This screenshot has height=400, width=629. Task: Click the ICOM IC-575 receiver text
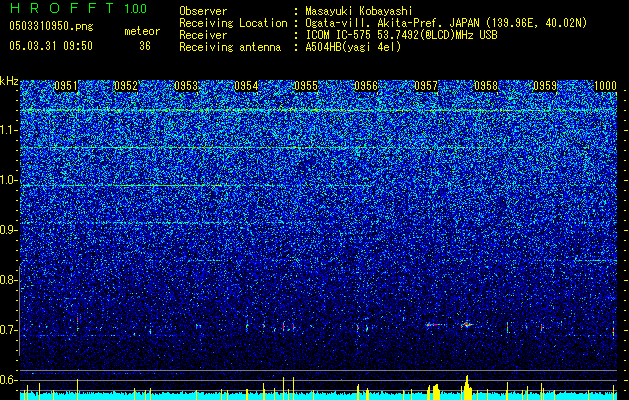coord(401,35)
